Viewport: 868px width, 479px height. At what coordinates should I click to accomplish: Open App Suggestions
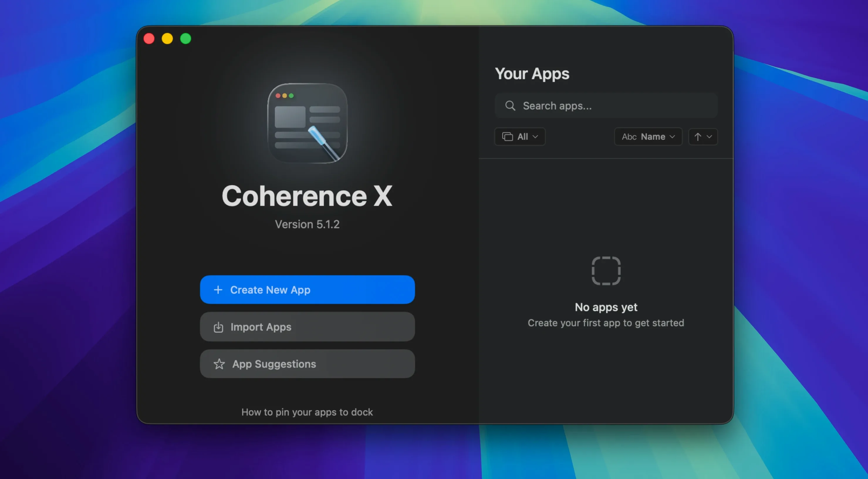[x=307, y=364]
